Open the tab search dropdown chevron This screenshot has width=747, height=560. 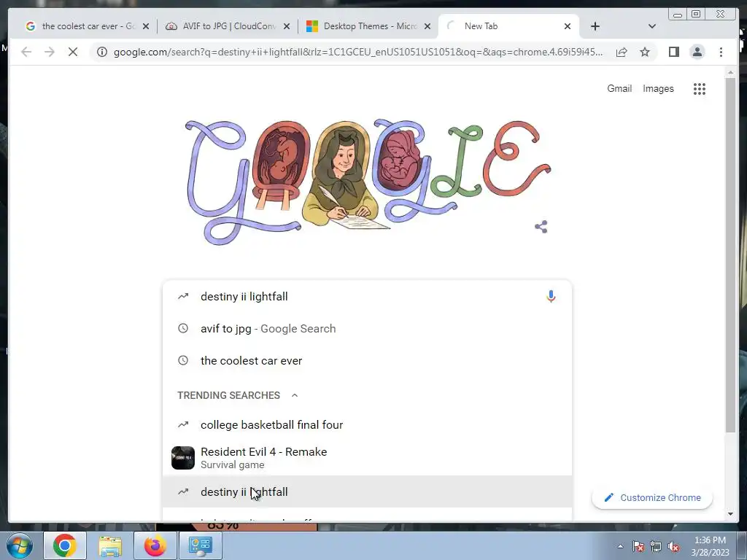[x=651, y=26]
